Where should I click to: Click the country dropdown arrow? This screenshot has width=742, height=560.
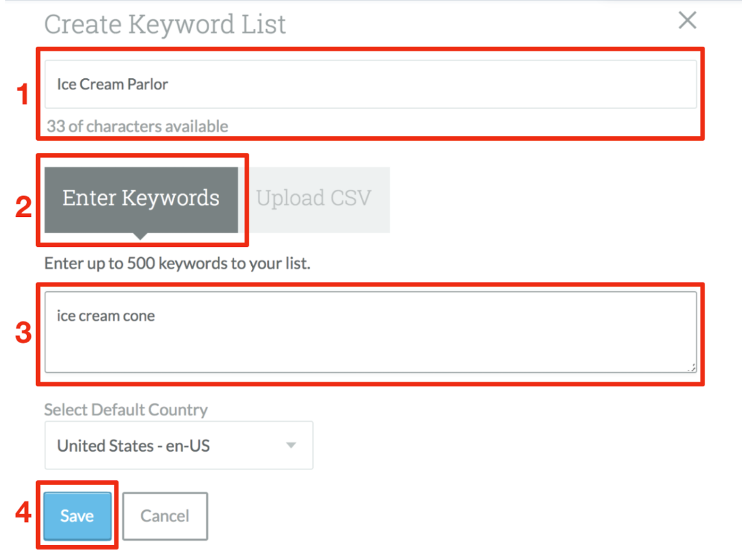(x=291, y=446)
